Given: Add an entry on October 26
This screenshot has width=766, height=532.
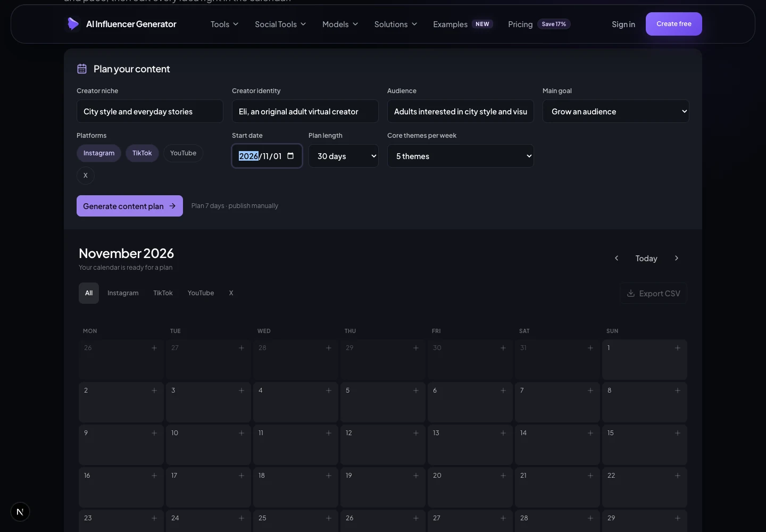Looking at the screenshot, I should point(154,348).
